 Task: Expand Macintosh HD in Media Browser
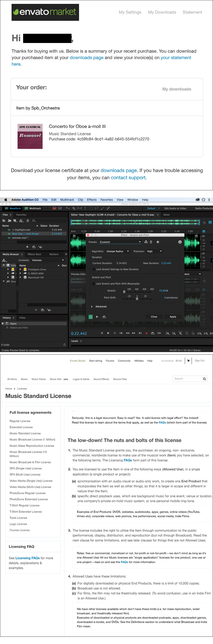tap(20, 277)
